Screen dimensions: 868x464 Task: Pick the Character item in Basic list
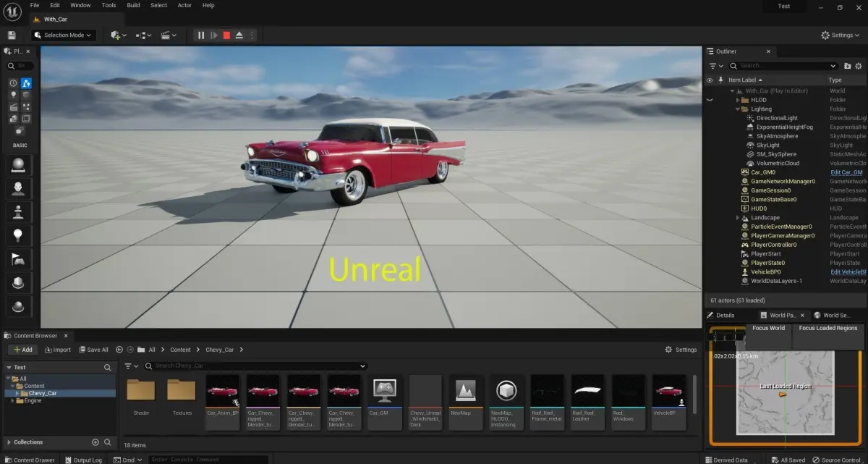click(19, 189)
